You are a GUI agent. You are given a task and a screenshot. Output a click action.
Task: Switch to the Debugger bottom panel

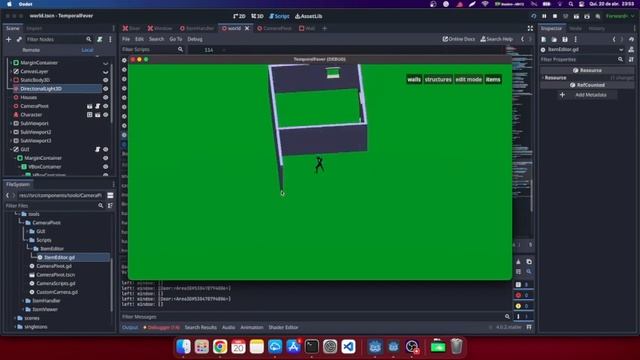pos(162,327)
